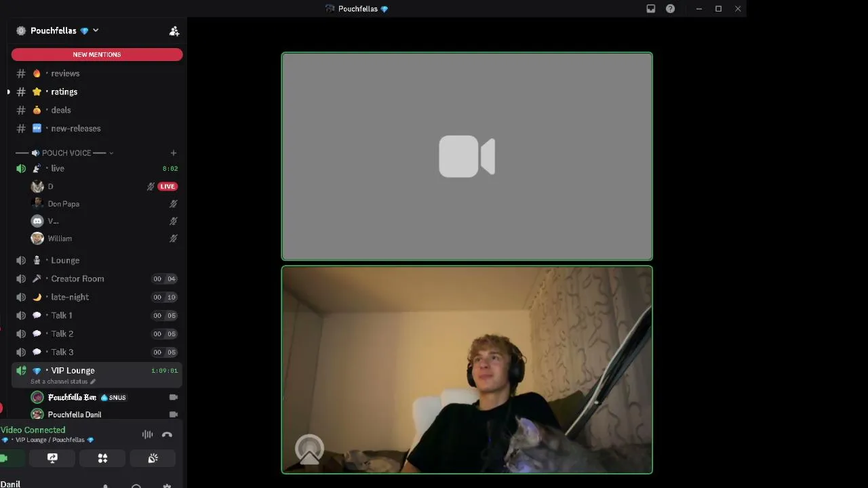Open user settings gear
868x488 pixels.
(167, 485)
